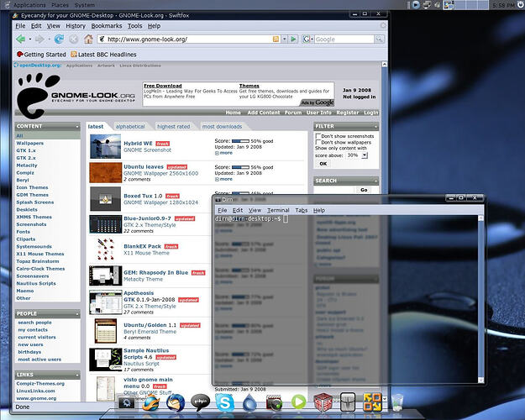Expand "more" under Ubuntu leaves entry
Viewport: 525px width, 420px height.
click(224, 179)
